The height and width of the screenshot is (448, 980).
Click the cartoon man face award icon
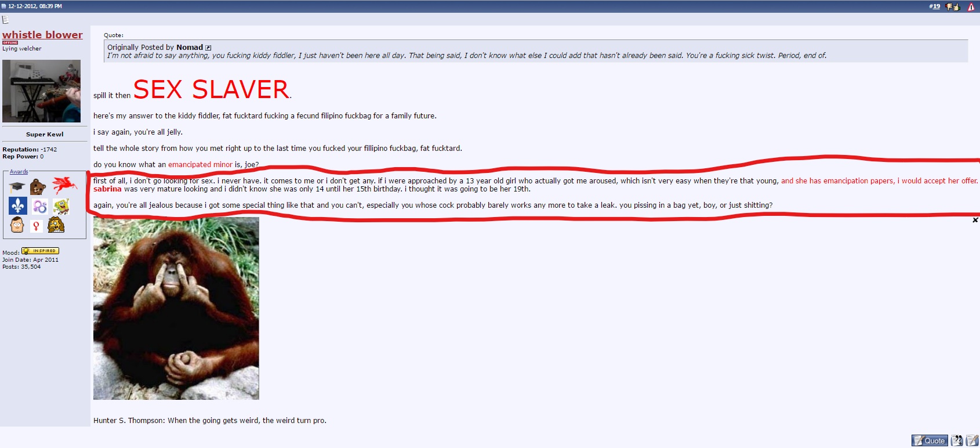17,225
